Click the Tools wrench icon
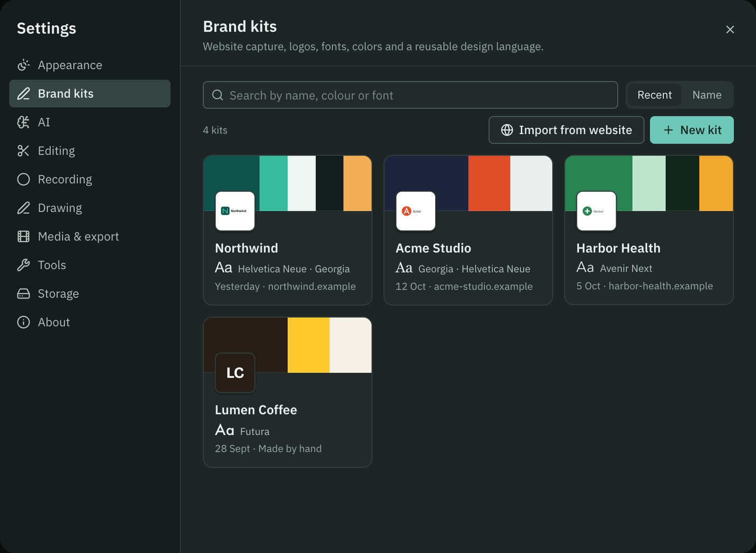The width and height of the screenshot is (756, 553). [23, 265]
